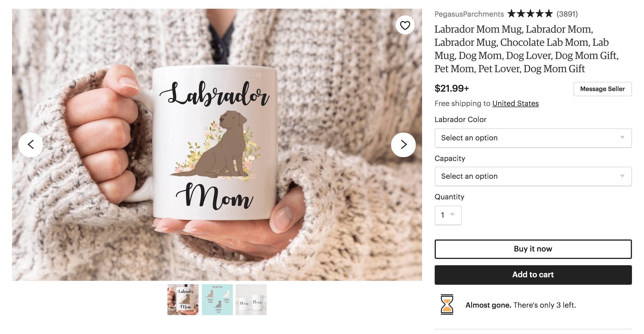Click the hourglass Almost gone icon
644x334 pixels.
coord(447,304)
